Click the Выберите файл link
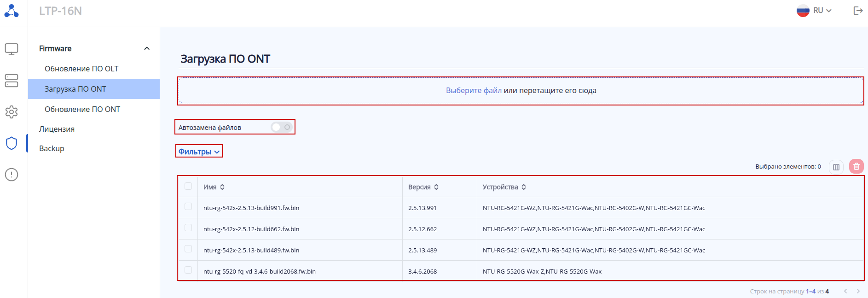Screen dimensions: 868x298 [474, 91]
